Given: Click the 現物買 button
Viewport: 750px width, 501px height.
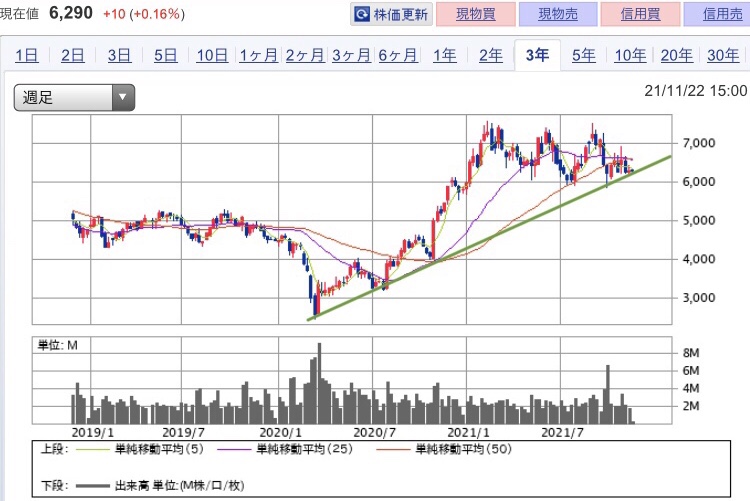Looking at the screenshot, I should coord(476,14).
